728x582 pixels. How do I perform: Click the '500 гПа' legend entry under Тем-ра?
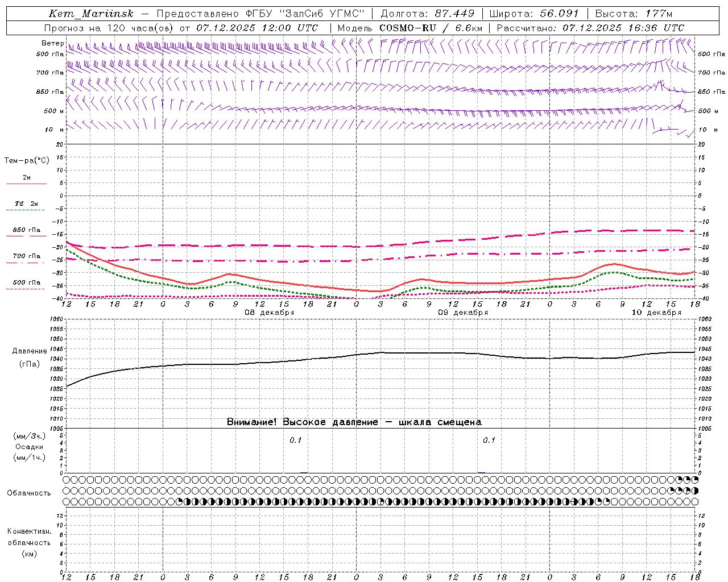coord(26,282)
